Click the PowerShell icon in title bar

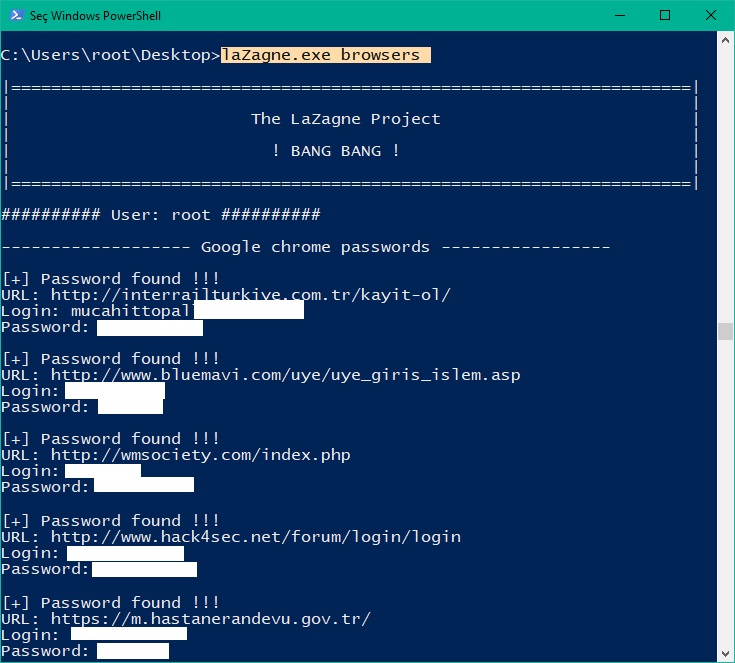[x=16, y=15]
